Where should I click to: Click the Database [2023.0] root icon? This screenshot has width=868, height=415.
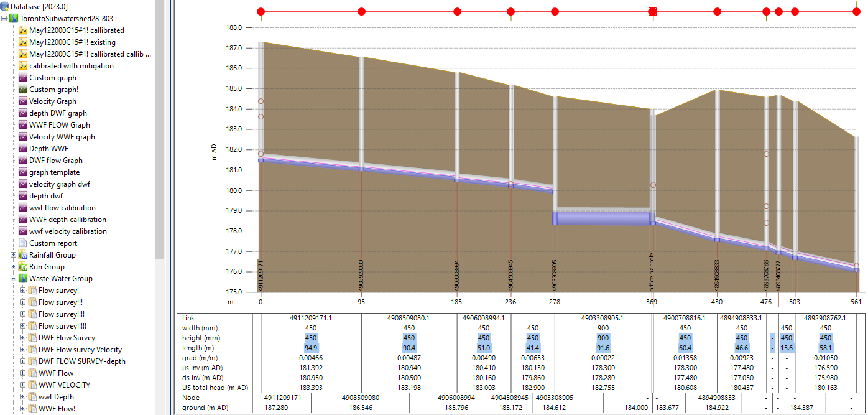tap(5, 6)
